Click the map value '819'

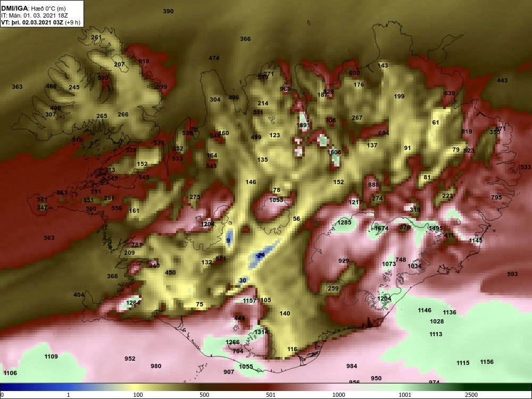pos(467,131)
